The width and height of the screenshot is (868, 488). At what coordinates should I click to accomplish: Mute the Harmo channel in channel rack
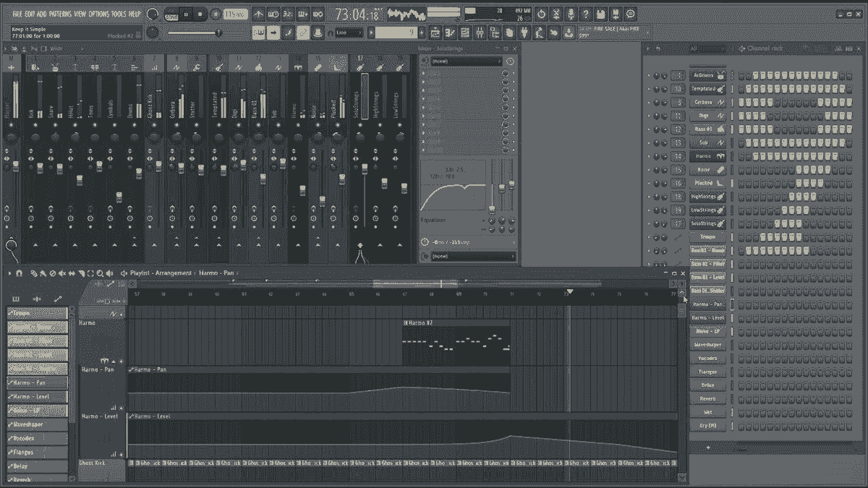(x=648, y=156)
